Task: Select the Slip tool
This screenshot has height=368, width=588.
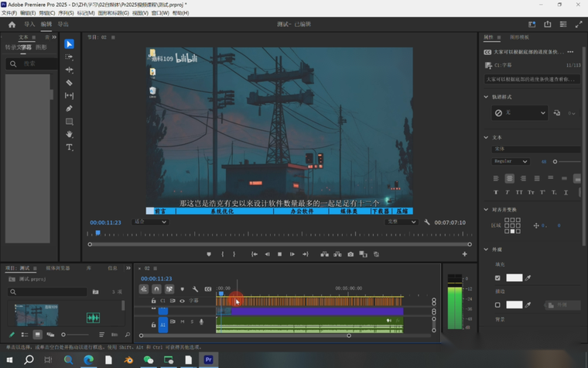Action: pos(69,96)
